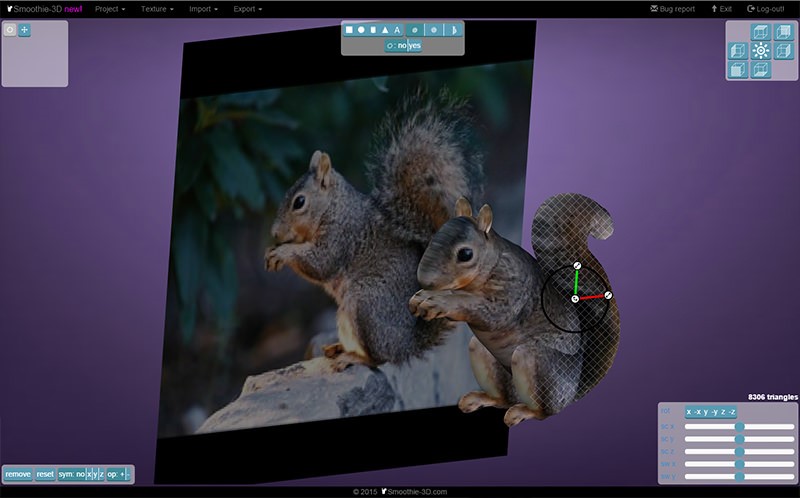The image size is (800, 498).
Task: Click the gear icon in top-left panel
Action: (10, 30)
